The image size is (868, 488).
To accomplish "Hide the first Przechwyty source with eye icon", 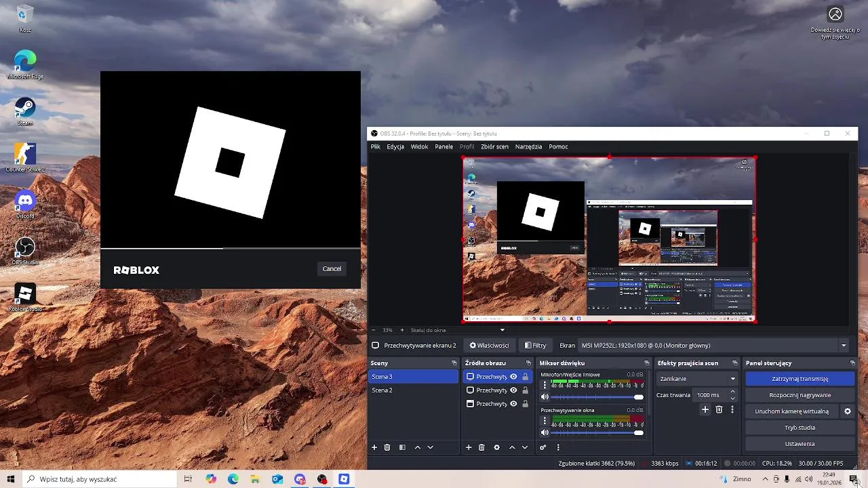I will pyautogui.click(x=513, y=376).
